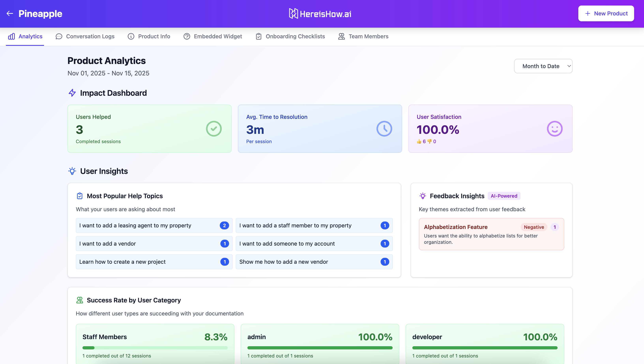Click the Staff Members progress bar
644x364 pixels.
pyautogui.click(x=155, y=348)
